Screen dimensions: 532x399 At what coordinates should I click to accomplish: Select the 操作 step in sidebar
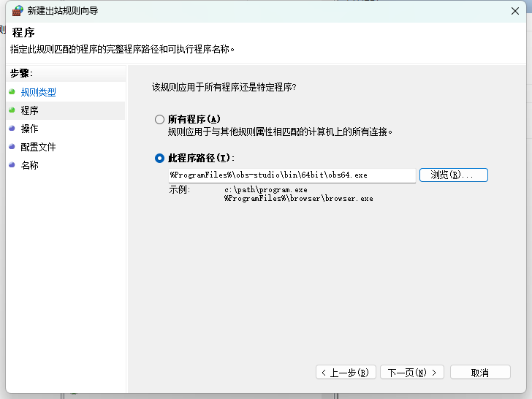(x=29, y=129)
